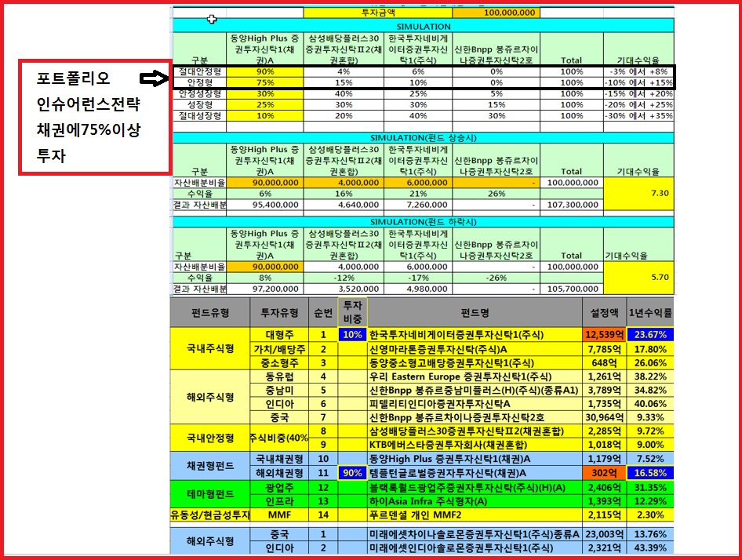
Task: Select the 성장형 row label
Action: click(200, 104)
